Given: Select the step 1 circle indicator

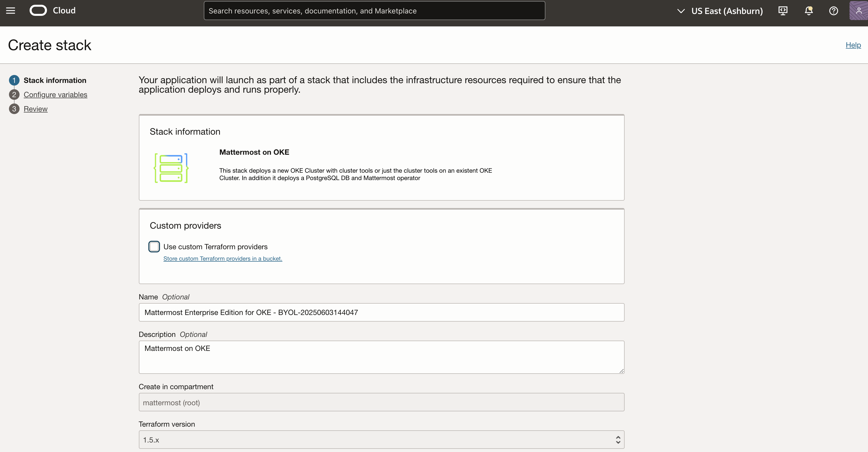Looking at the screenshot, I should [x=14, y=80].
